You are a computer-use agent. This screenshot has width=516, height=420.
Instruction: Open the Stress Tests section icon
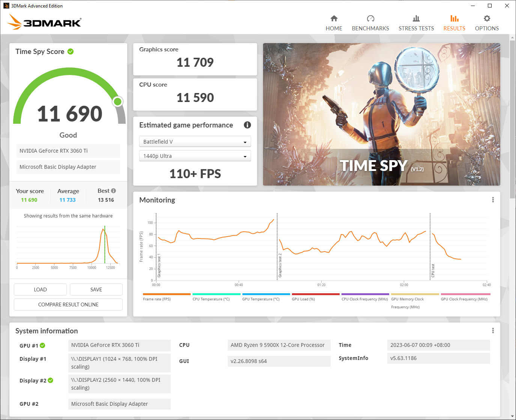(x=416, y=18)
